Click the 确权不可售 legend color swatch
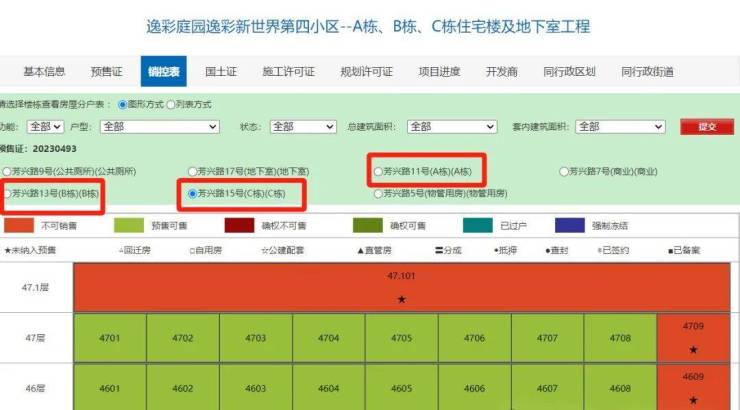The height and width of the screenshot is (410, 740). pos(239,225)
